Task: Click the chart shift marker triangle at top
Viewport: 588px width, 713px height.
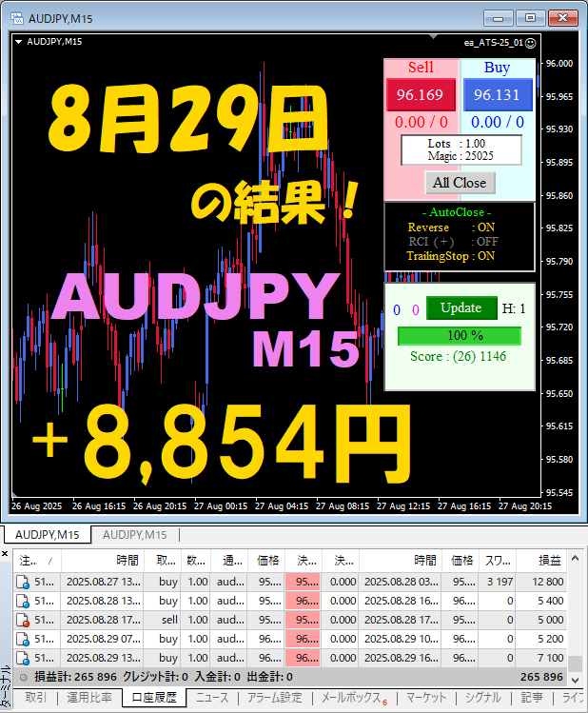Action: (434, 36)
